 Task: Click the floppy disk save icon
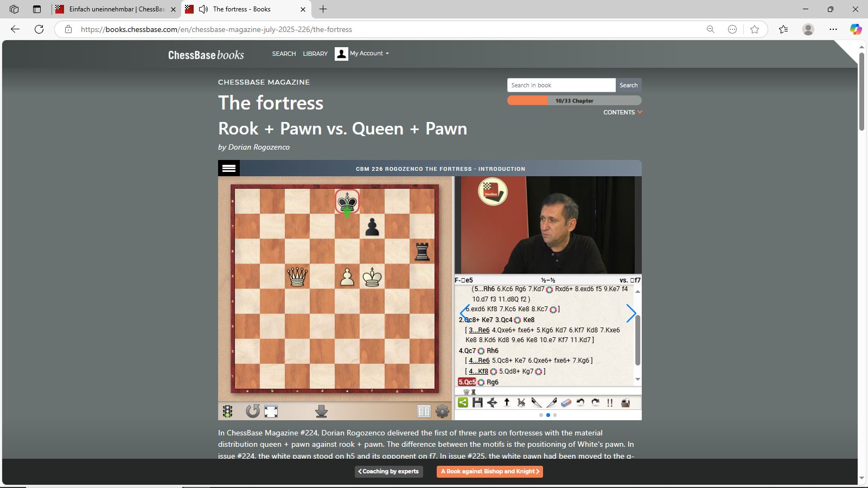pyautogui.click(x=477, y=402)
